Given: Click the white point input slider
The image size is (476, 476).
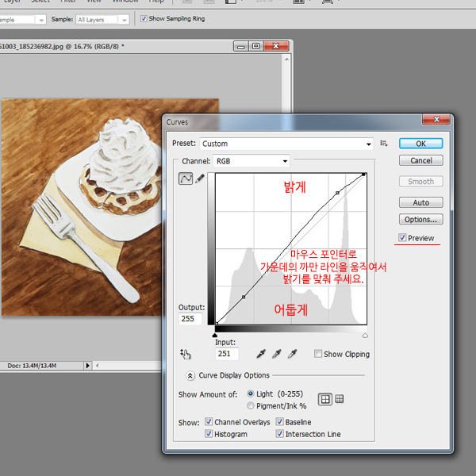Looking at the screenshot, I should pyautogui.click(x=365, y=336).
